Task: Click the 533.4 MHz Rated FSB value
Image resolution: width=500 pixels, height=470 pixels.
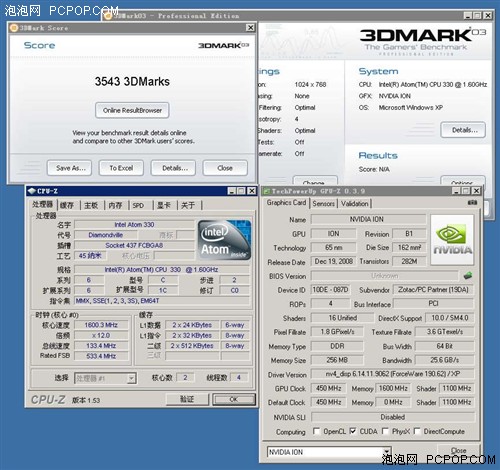Action: tap(101, 356)
